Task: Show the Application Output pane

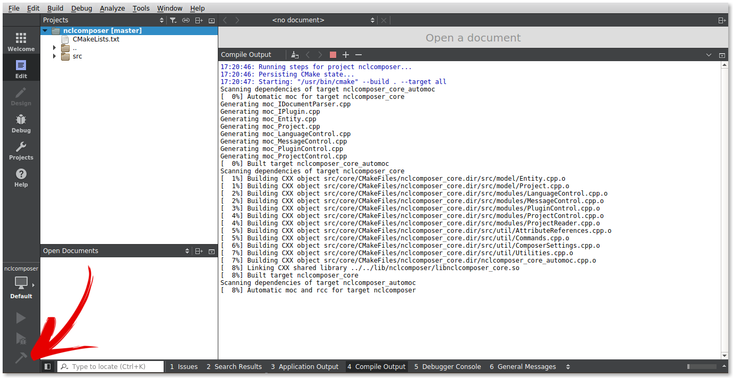Action: pyautogui.click(x=304, y=367)
